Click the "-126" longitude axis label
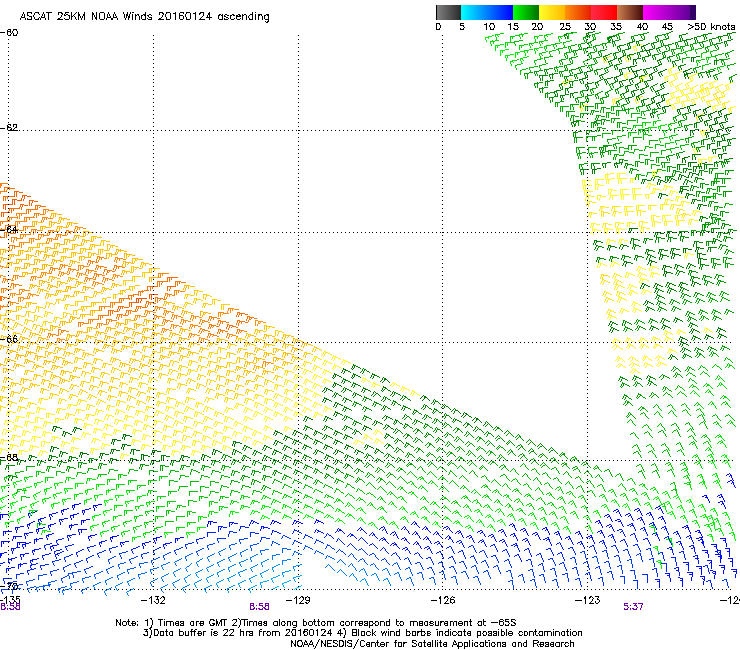Image resolution: width=740 pixels, height=650 pixels. (443, 600)
